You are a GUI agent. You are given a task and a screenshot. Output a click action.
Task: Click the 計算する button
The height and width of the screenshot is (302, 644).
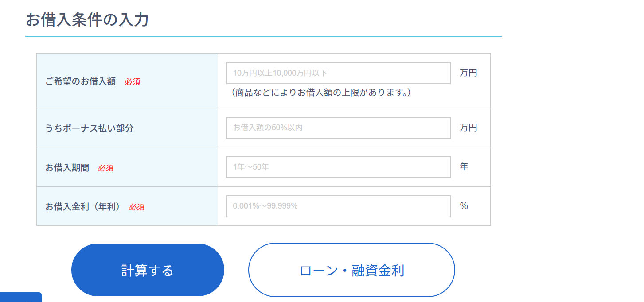[x=148, y=270]
